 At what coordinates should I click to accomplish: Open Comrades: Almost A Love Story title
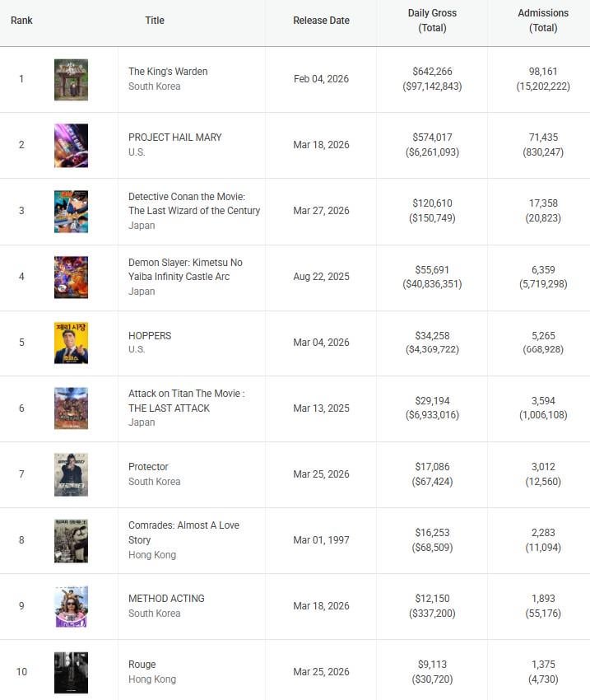pos(184,532)
